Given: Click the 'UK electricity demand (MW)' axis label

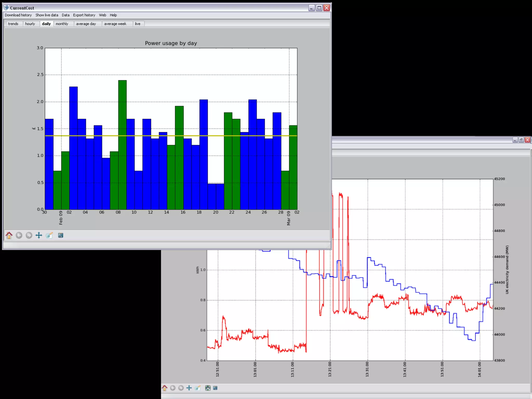Looking at the screenshot, I should [x=507, y=270].
